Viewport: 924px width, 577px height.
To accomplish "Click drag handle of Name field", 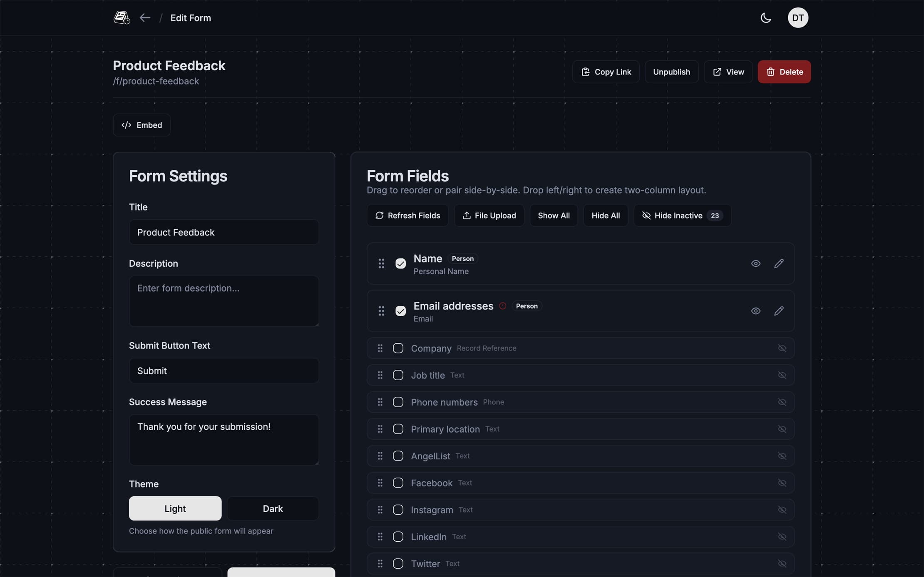I will point(381,264).
